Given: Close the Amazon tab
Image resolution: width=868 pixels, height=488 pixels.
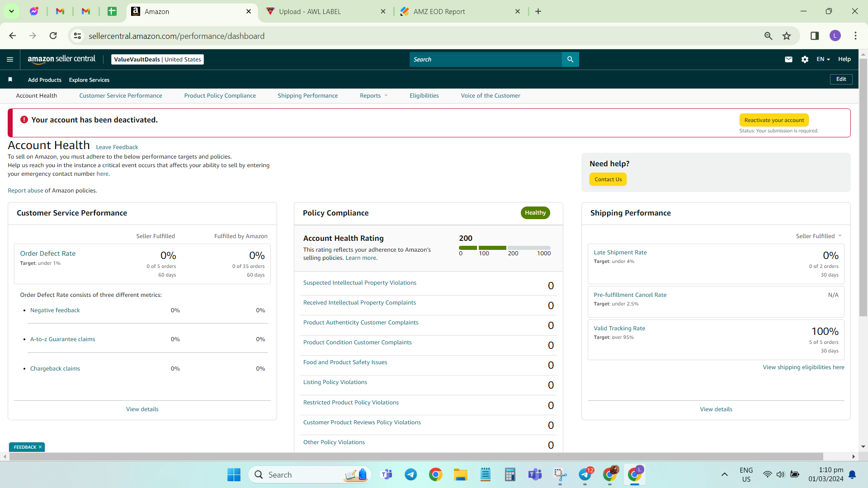Looking at the screenshot, I should point(249,11).
